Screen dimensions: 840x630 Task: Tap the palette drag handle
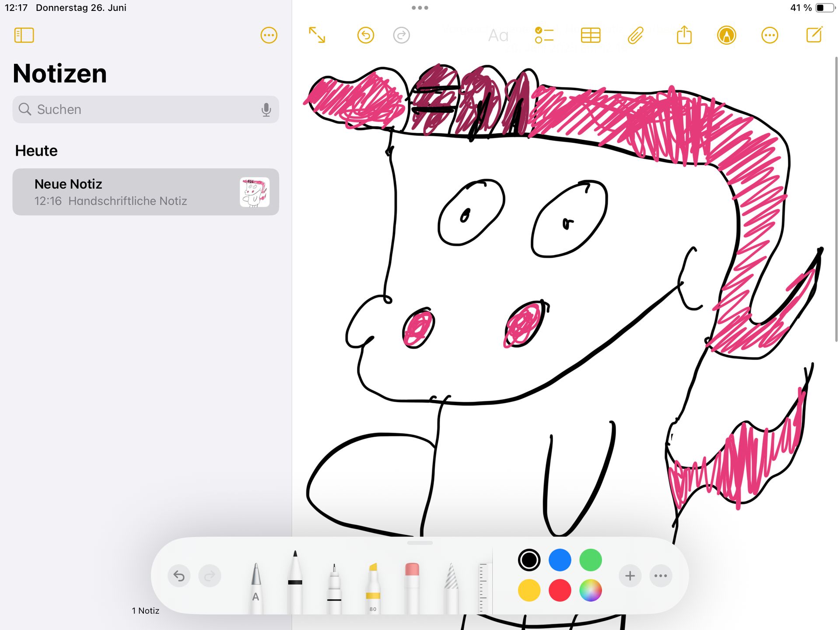(x=420, y=543)
